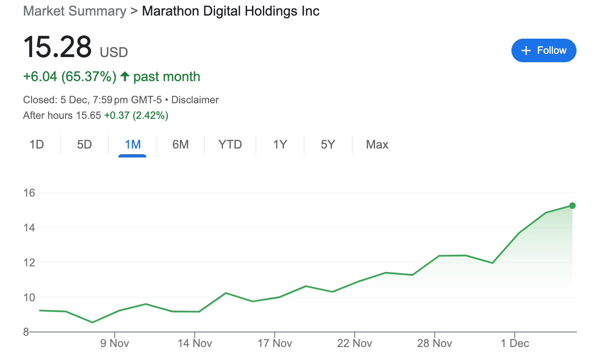Switch to the 1D time range tab
Viewport: 602px width, 364px height.
tap(37, 144)
